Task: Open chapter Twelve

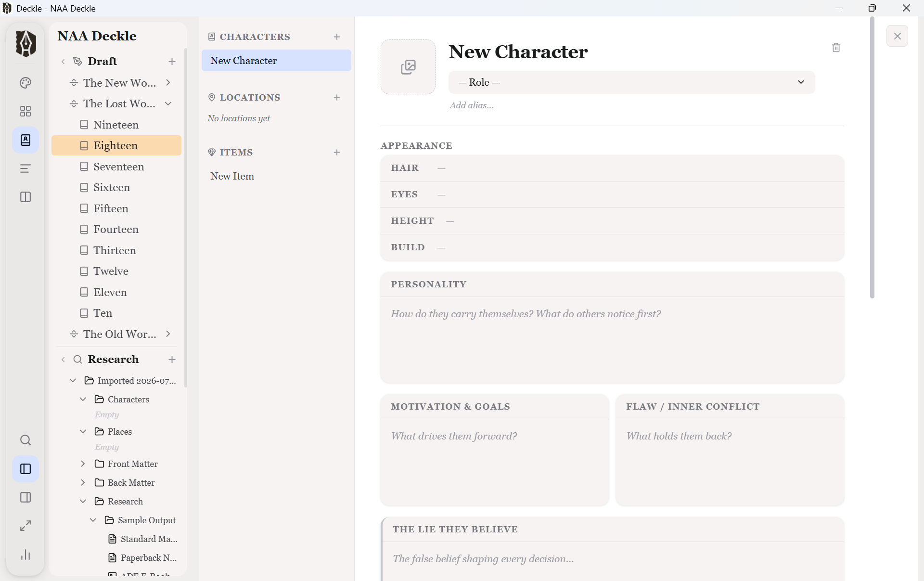Action: [116, 271]
